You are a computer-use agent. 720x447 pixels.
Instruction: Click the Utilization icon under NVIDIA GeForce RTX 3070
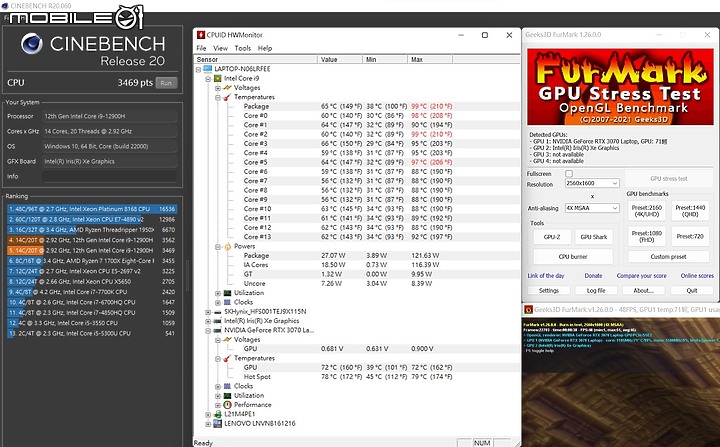(x=227, y=396)
